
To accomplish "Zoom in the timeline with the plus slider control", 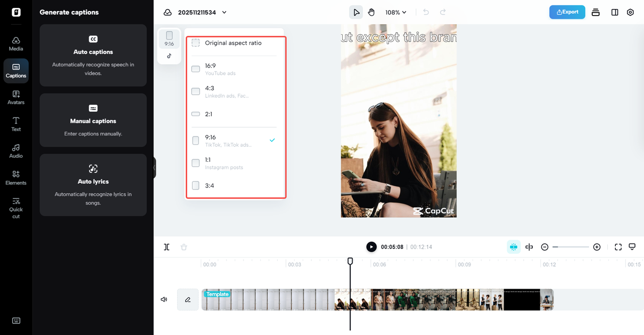I will click(x=597, y=247).
